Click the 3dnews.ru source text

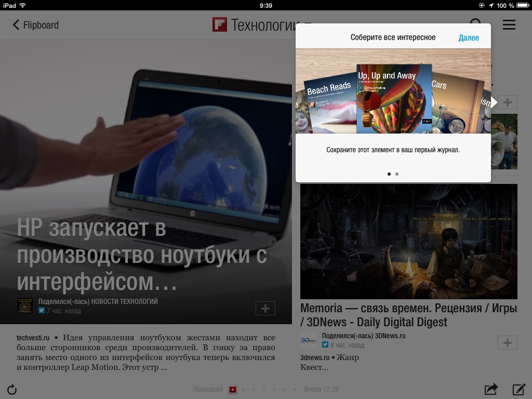tap(315, 357)
